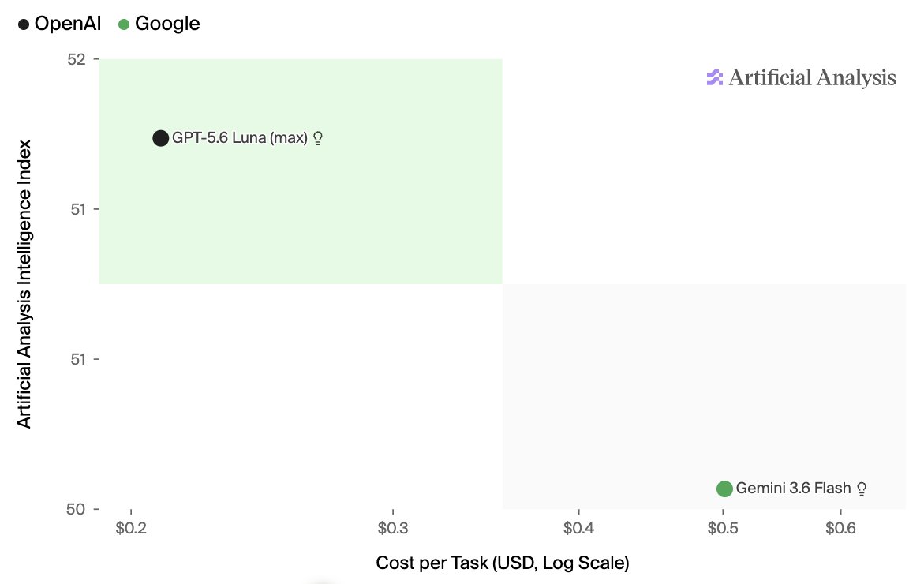Click the $0.2 tick on the cost axis
This screenshot has height=584, width=924.
(x=131, y=527)
